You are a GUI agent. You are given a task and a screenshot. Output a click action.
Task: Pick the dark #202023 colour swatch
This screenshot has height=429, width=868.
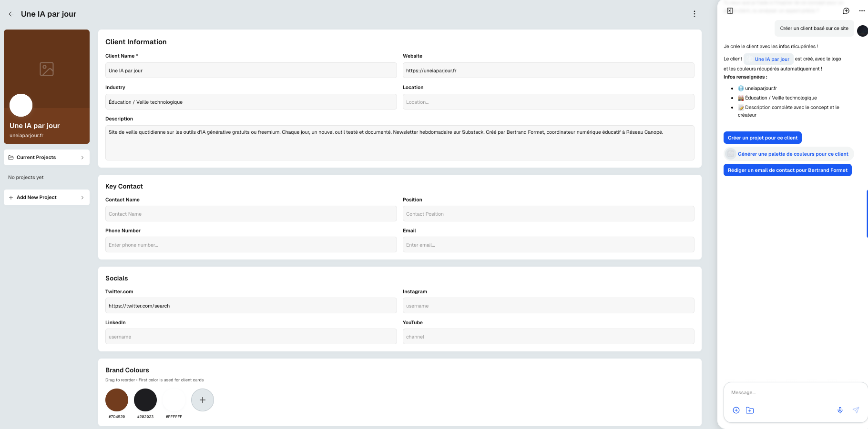[x=145, y=400]
